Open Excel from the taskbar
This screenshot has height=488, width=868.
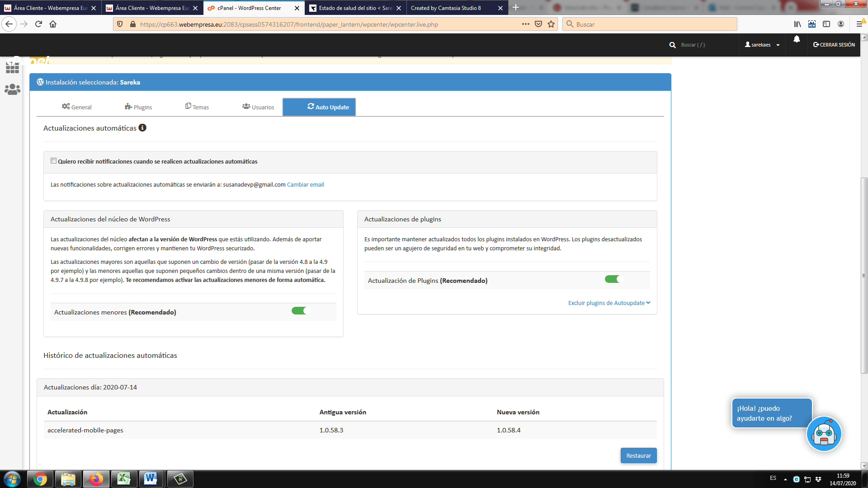click(124, 479)
